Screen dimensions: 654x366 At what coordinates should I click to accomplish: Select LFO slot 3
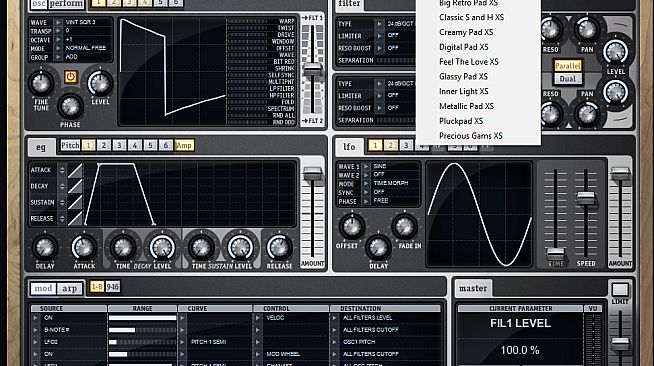coord(406,145)
